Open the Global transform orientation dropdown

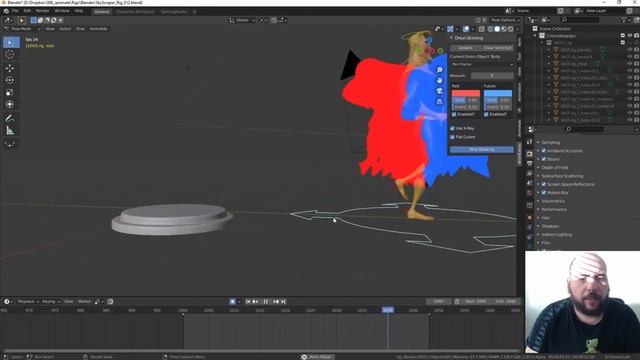tap(242, 20)
